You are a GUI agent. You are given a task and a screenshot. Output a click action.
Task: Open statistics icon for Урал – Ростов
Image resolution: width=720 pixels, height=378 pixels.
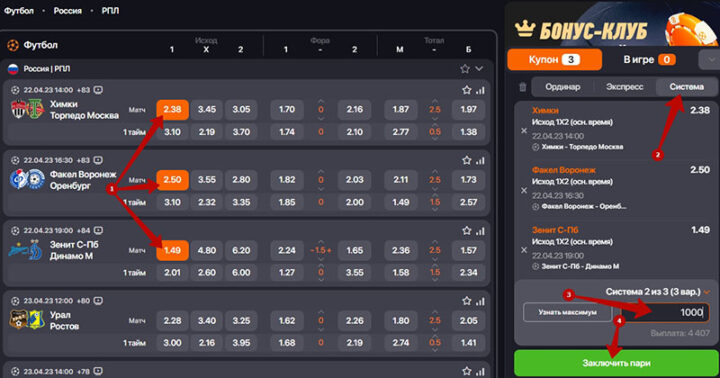tap(480, 301)
